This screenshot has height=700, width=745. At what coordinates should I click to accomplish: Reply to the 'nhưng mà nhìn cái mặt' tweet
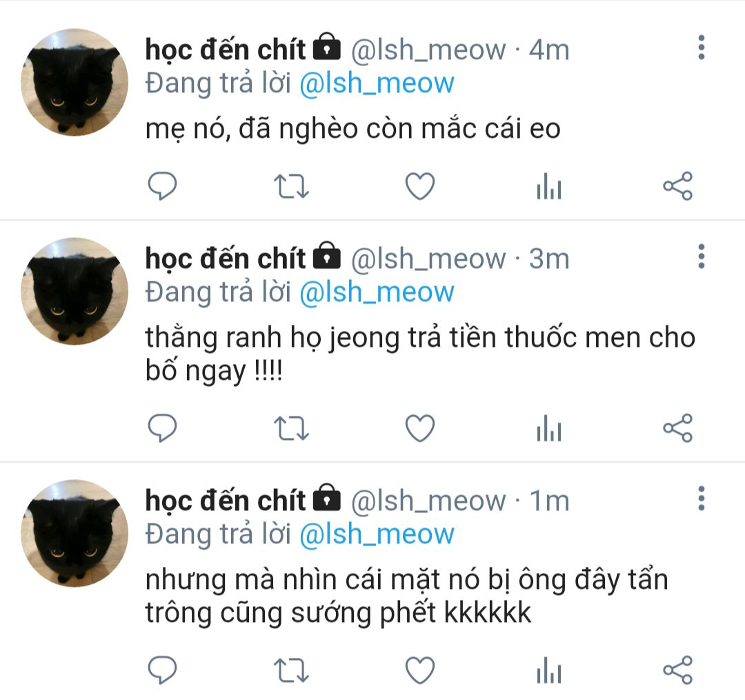click(x=162, y=670)
